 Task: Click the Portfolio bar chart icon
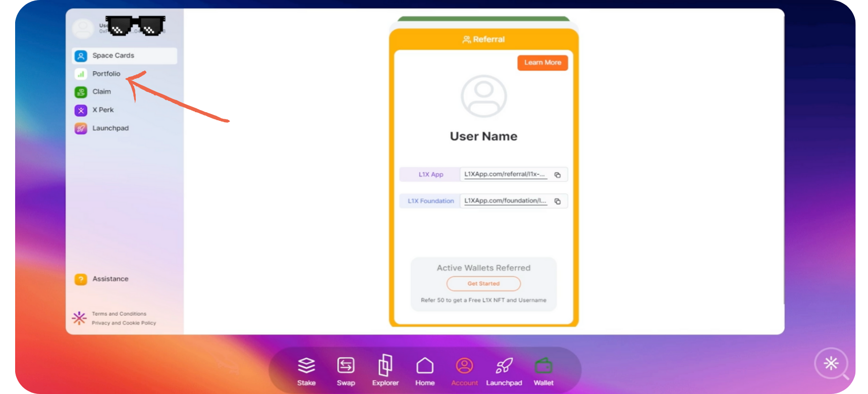click(x=81, y=74)
